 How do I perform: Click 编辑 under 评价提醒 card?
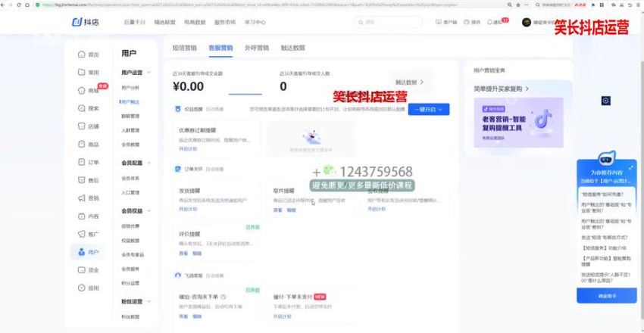pos(197,254)
